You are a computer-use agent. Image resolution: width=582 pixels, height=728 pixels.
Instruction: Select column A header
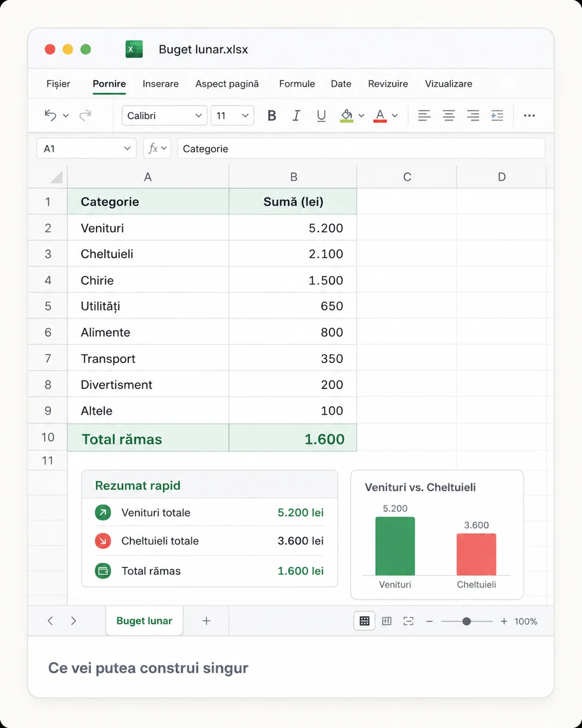(148, 177)
